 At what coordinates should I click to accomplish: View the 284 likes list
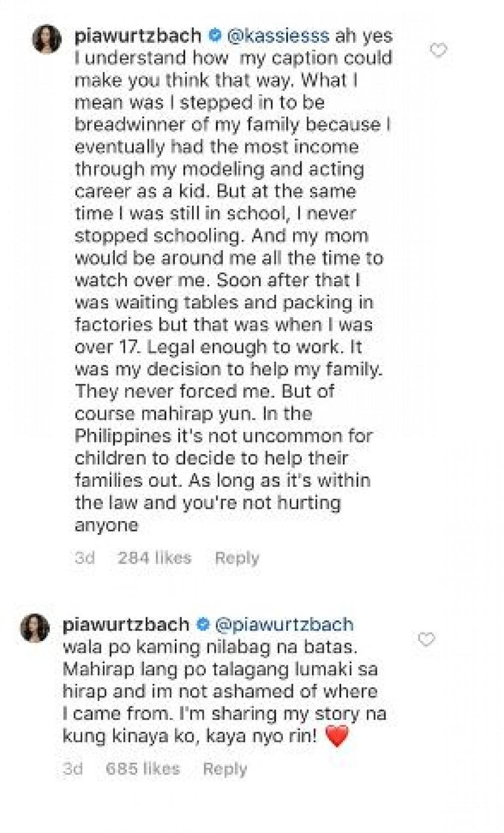[154, 558]
